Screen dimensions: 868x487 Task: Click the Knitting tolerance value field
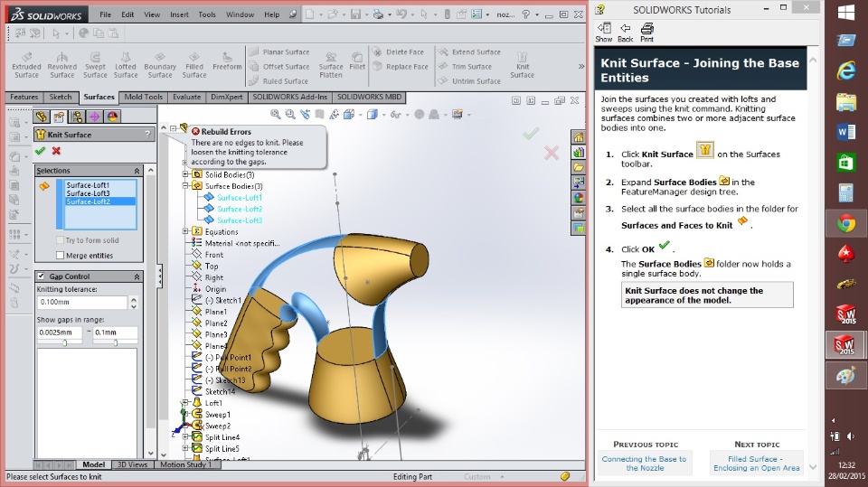[x=82, y=302]
